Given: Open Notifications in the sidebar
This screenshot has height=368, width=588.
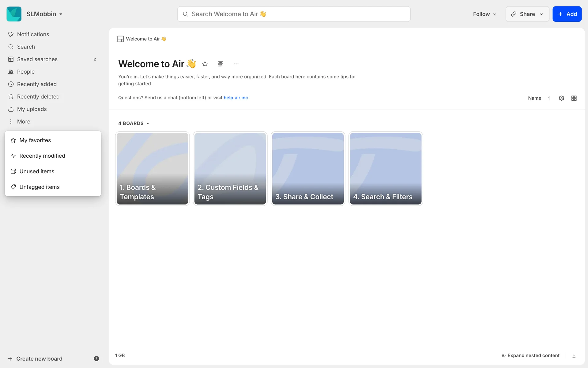Looking at the screenshot, I should [33, 34].
